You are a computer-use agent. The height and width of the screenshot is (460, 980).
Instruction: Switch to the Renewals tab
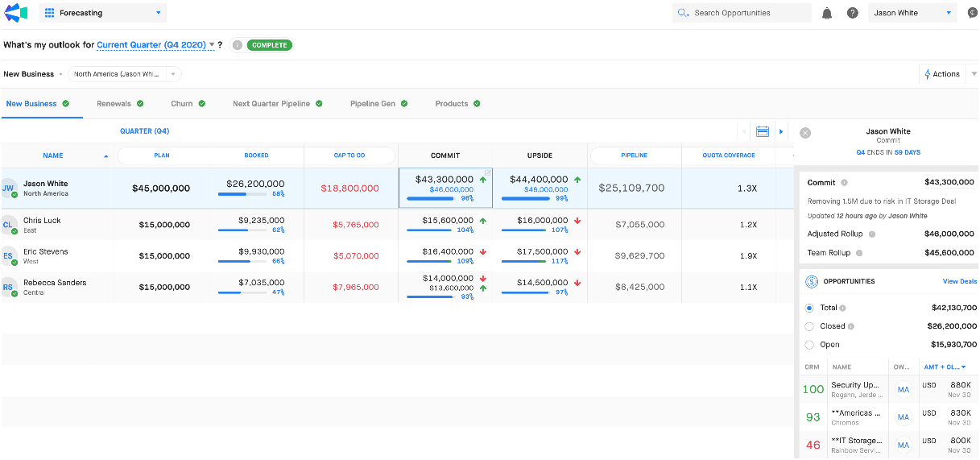coord(120,103)
